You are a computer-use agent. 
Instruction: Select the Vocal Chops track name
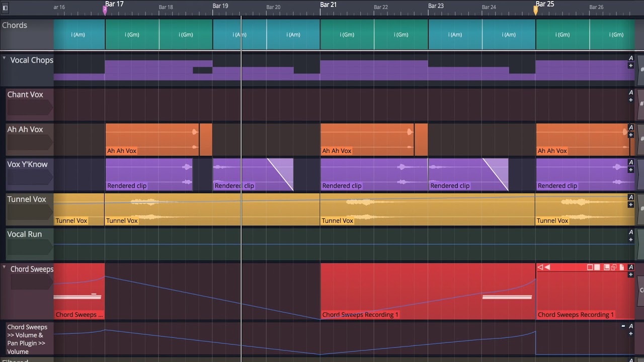pyautogui.click(x=32, y=60)
